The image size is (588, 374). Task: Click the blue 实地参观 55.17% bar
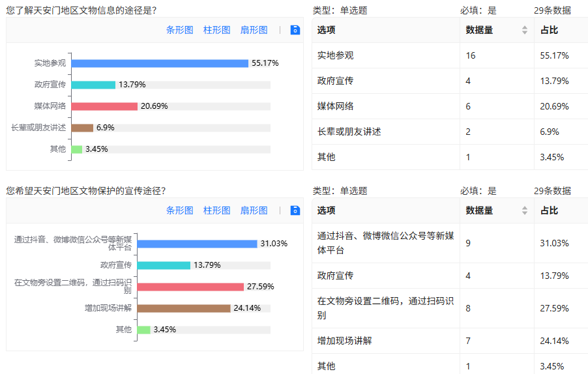click(x=160, y=63)
